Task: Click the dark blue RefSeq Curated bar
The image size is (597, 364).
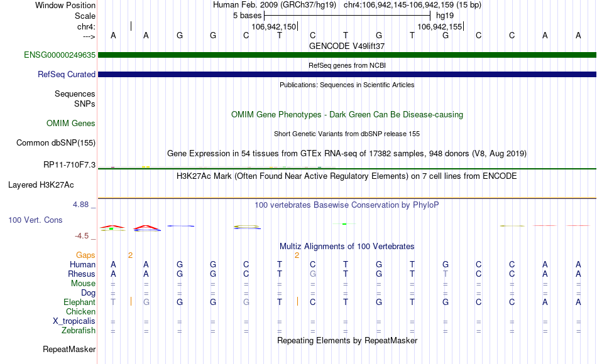Action: (x=347, y=74)
